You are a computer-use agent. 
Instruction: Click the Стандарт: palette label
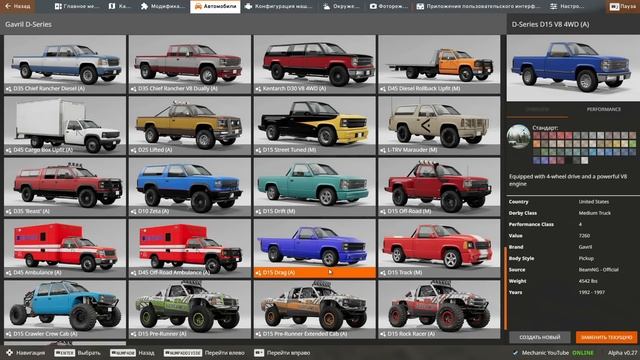tap(545, 128)
